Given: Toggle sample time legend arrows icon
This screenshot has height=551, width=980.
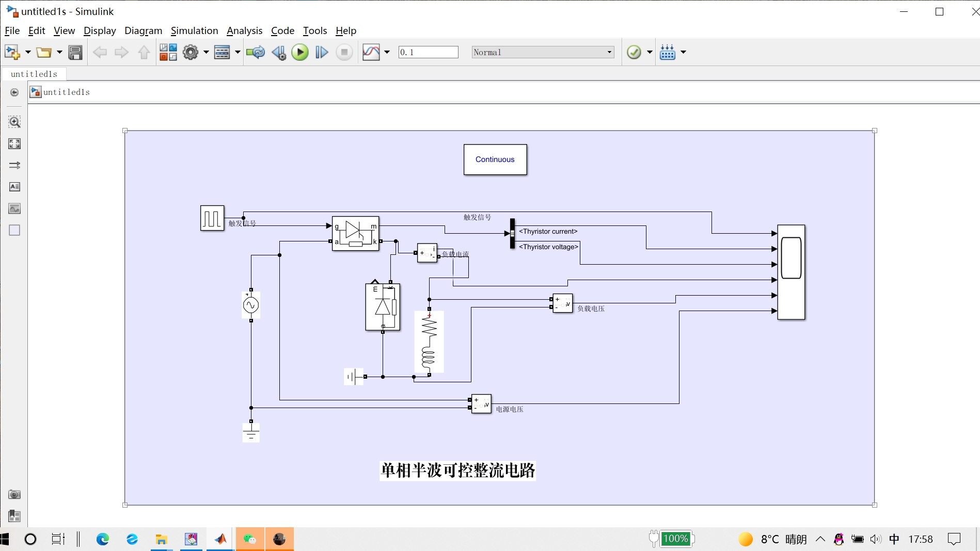Looking at the screenshot, I should (x=14, y=166).
